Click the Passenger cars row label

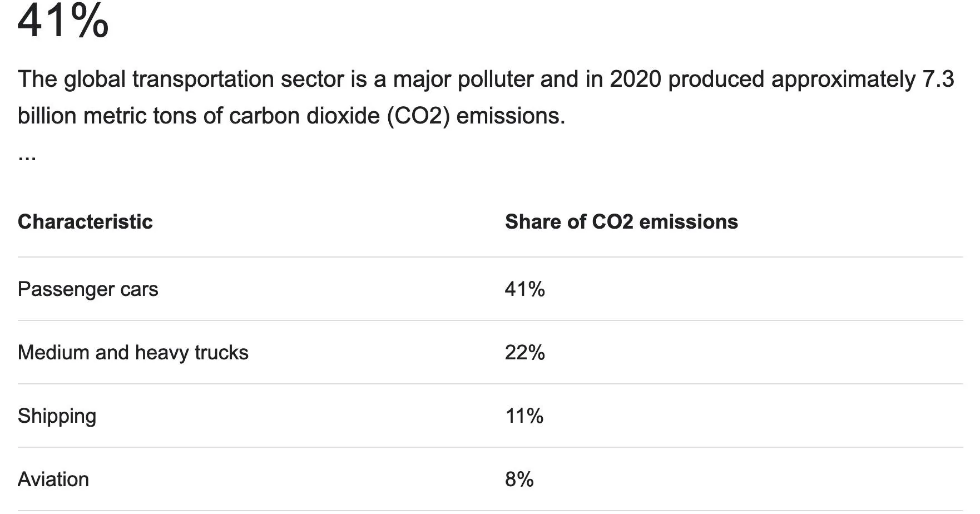[x=88, y=289]
